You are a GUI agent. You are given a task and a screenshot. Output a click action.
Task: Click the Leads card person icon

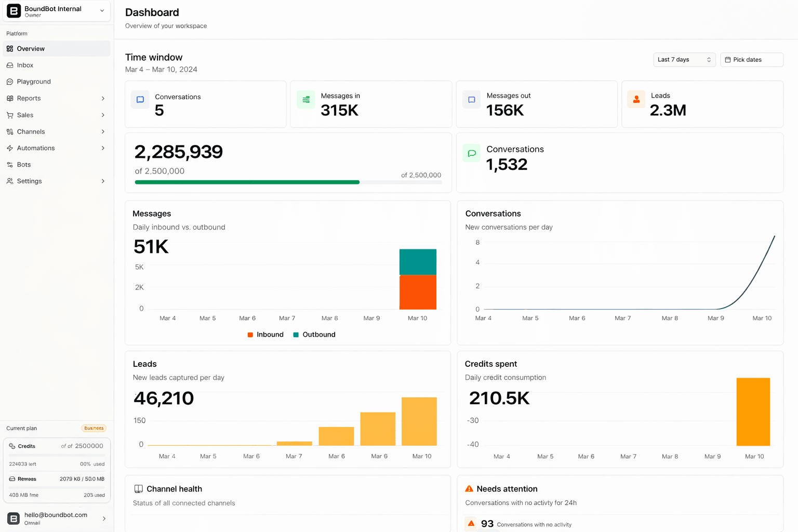(x=636, y=99)
